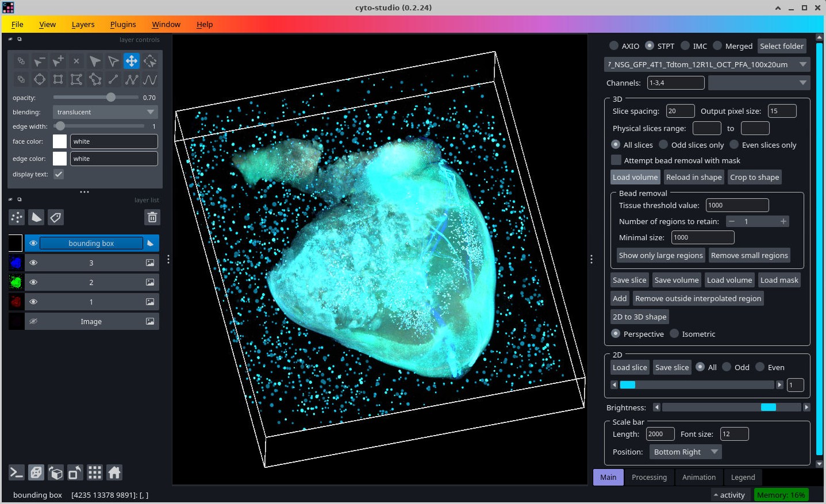Toggle grid mode button
This screenshot has width=826, height=504.
[95, 473]
